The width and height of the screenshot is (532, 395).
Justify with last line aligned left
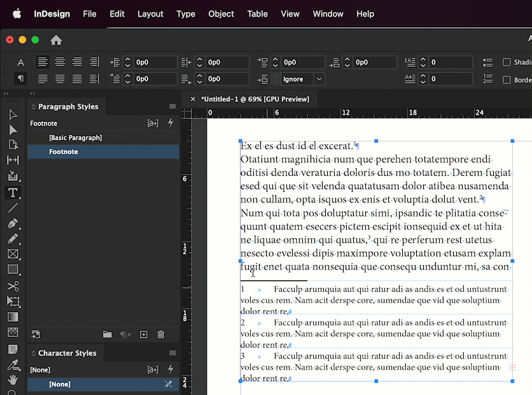(43, 79)
